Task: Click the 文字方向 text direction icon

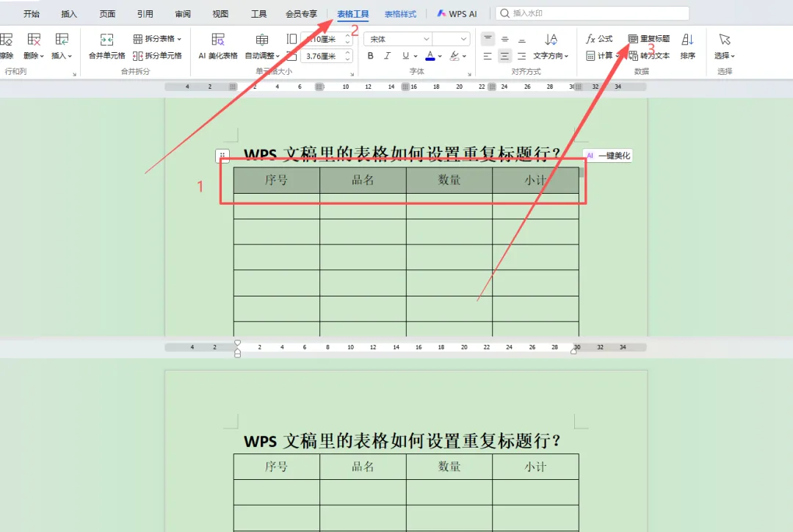Action: (x=551, y=40)
